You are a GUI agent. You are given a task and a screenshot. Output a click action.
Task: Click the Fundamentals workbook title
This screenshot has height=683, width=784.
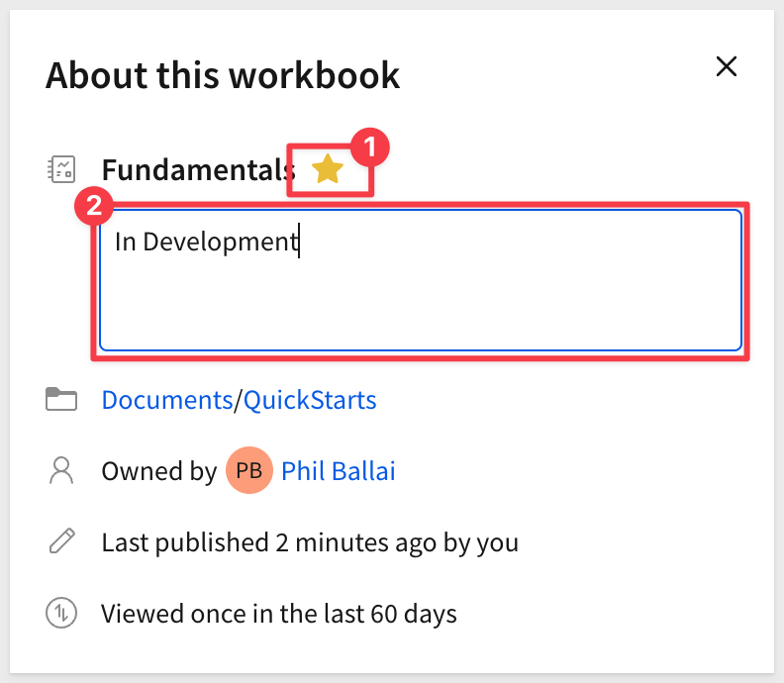point(199,170)
